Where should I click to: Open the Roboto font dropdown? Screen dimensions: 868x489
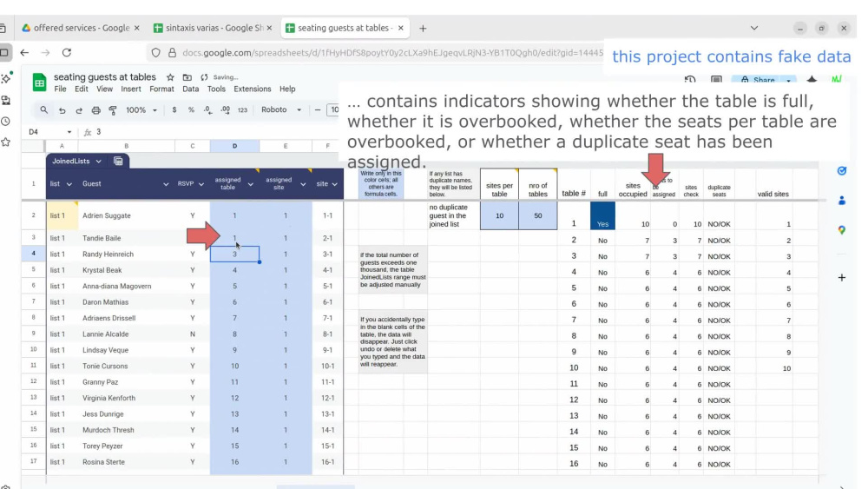coord(280,109)
